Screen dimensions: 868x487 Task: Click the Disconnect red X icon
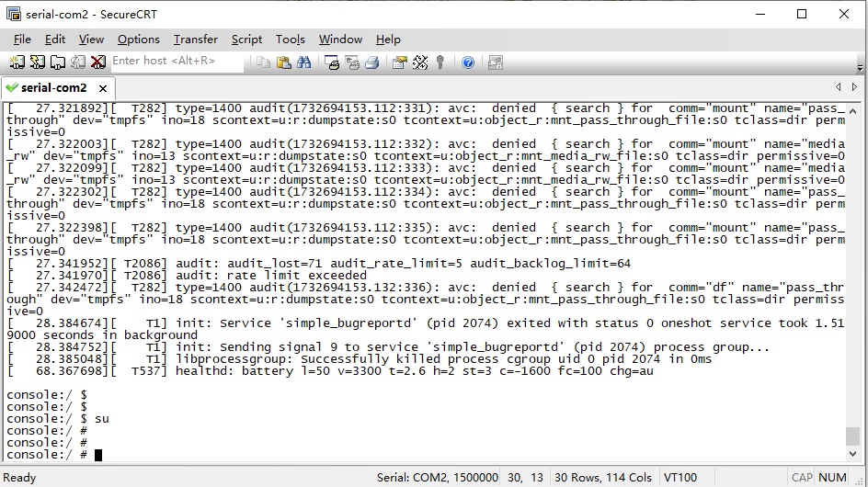98,62
